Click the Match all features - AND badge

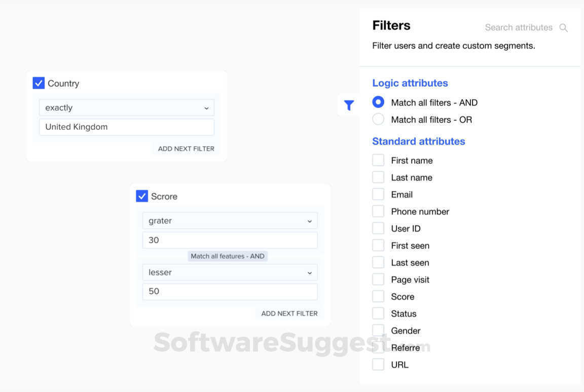coord(228,256)
